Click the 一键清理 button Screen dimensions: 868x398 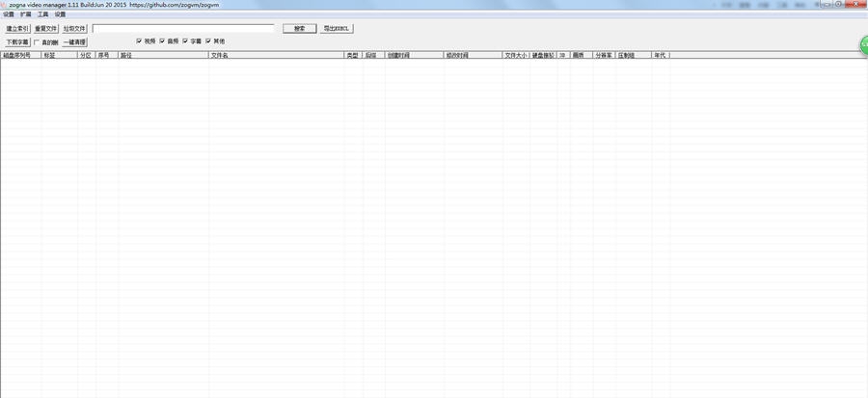74,42
